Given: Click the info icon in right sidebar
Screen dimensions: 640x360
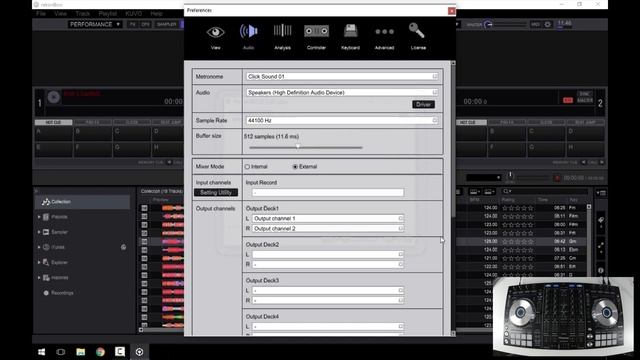Looking at the screenshot, I should [x=601, y=270].
